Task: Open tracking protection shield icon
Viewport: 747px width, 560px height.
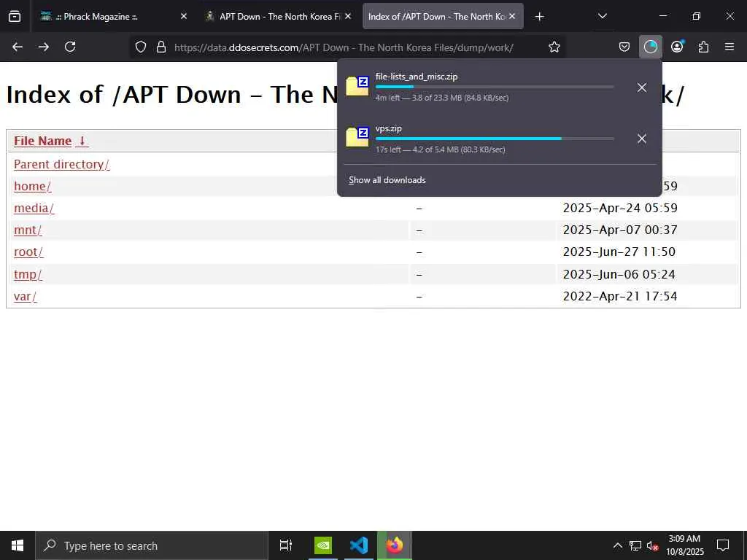Action: click(x=141, y=47)
